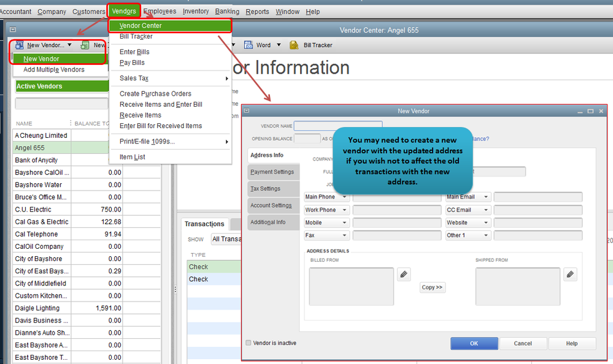Image resolution: width=613 pixels, height=364 pixels.
Task: Switch to Tax Settings tab
Action: coord(274,189)
